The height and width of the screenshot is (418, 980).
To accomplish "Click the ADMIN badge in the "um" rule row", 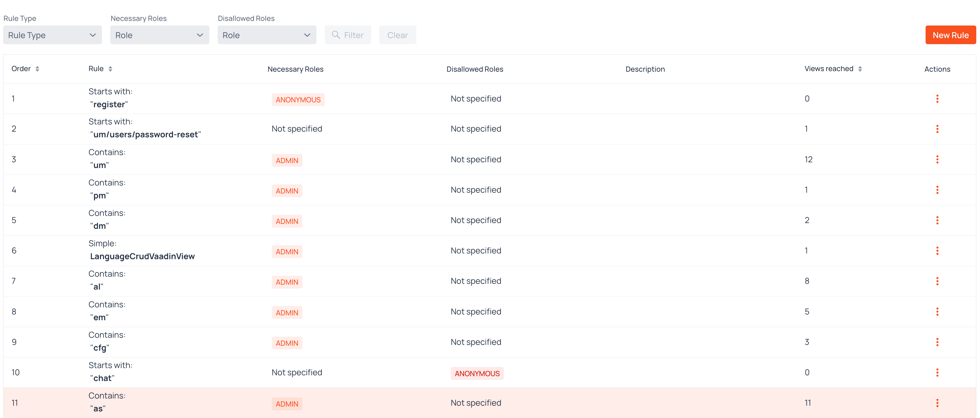I will [x=287, y=160].
